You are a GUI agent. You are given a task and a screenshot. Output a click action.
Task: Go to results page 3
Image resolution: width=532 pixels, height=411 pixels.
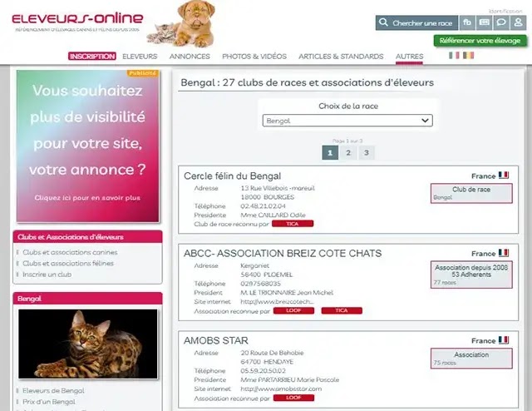pos(367,152)
